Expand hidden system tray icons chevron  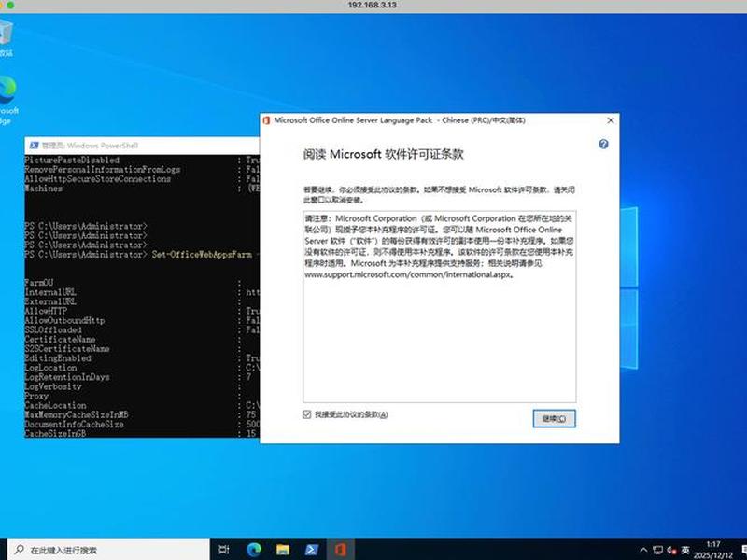click(643, 550)
